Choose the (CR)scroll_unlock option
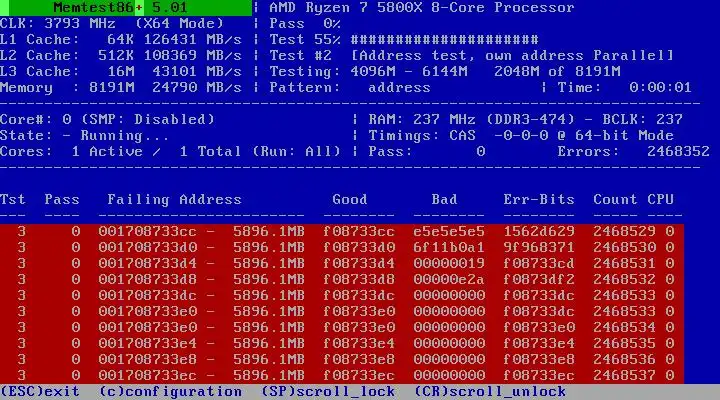The image size is (720, 400). [x=490, y=392]
